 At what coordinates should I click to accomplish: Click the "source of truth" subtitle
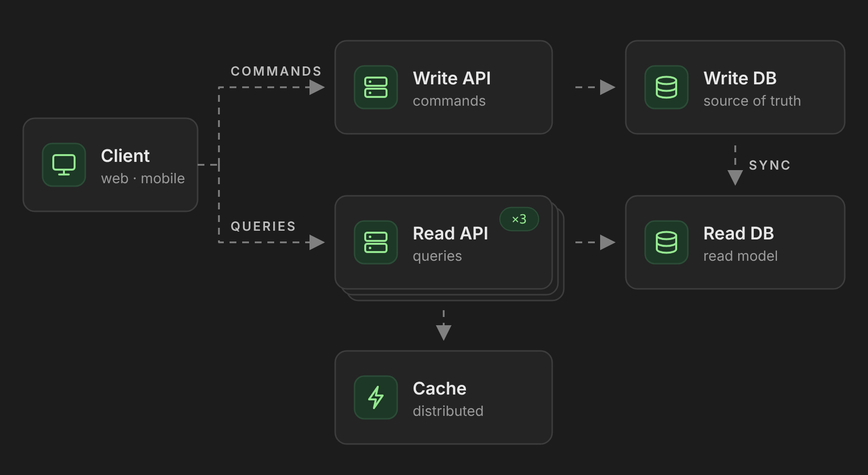click(752, 101)
